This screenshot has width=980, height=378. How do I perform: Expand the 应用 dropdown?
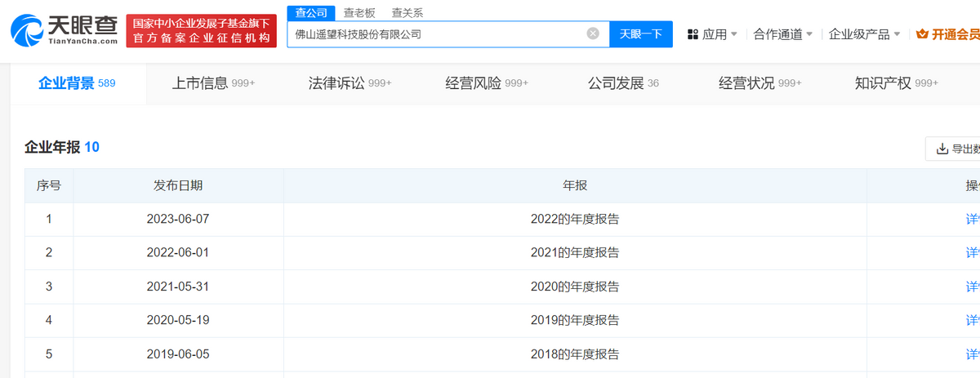pos(719,34)
